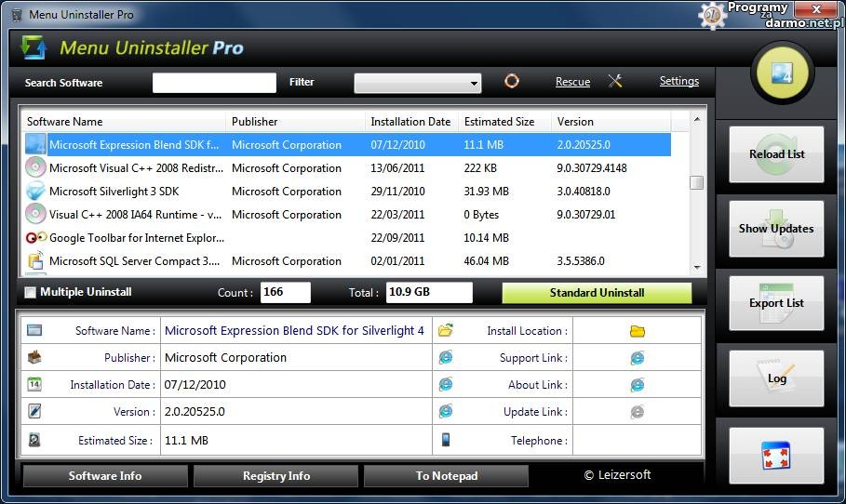Click the red arrows icon button at bottom right
The width and height of the screenshot is (846, 504).
(776, 456)
